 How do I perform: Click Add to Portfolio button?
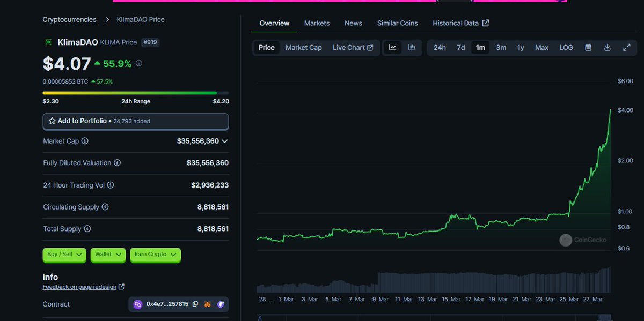[136, 121]
